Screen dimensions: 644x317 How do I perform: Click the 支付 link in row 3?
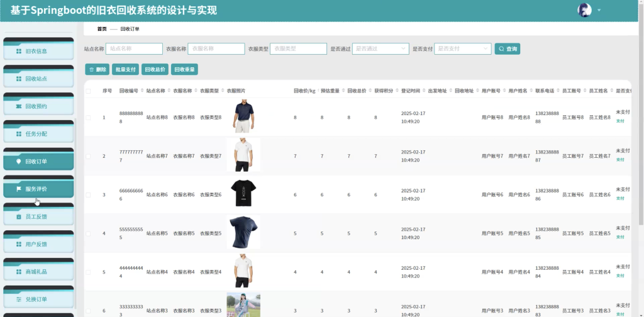(x=620, y=198)
